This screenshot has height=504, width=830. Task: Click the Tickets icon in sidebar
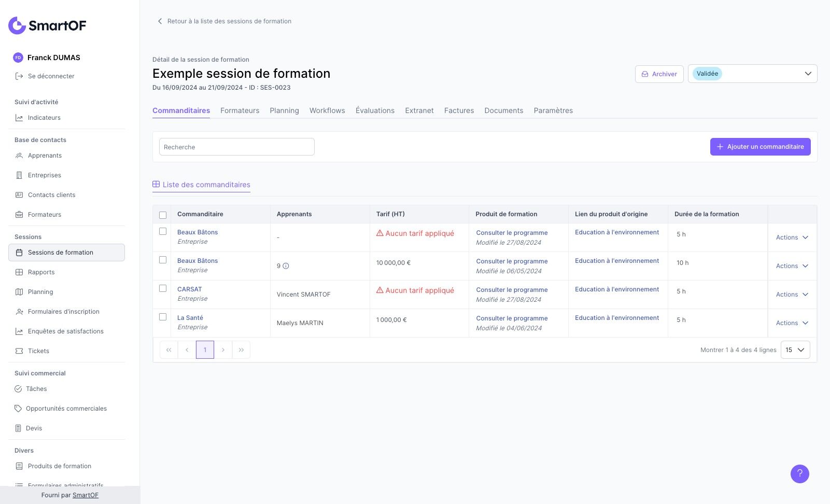[19, 351]
